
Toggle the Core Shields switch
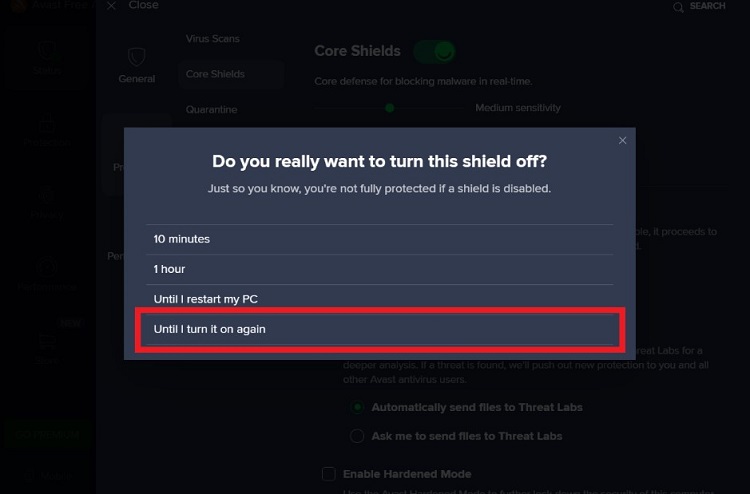[434, 51]
